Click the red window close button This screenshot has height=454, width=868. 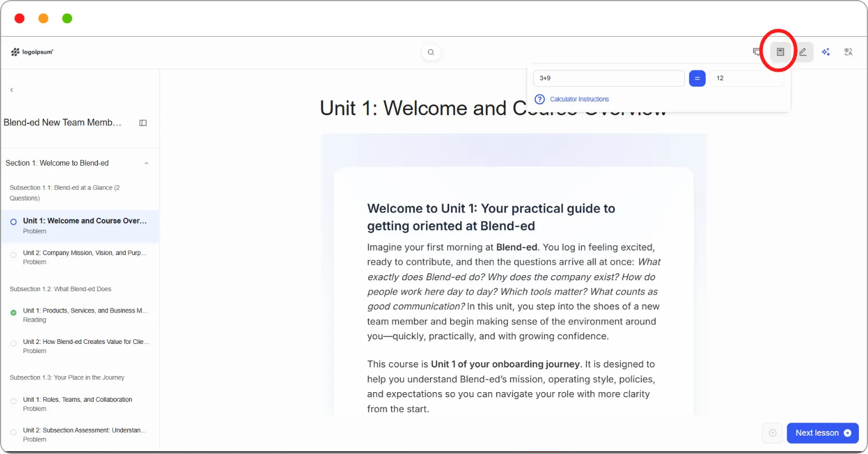click(x=20, y=18)
